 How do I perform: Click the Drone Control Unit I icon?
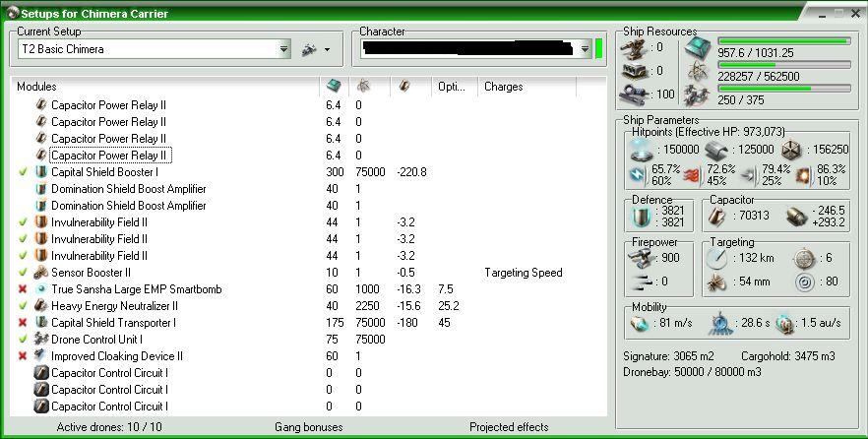41,340
